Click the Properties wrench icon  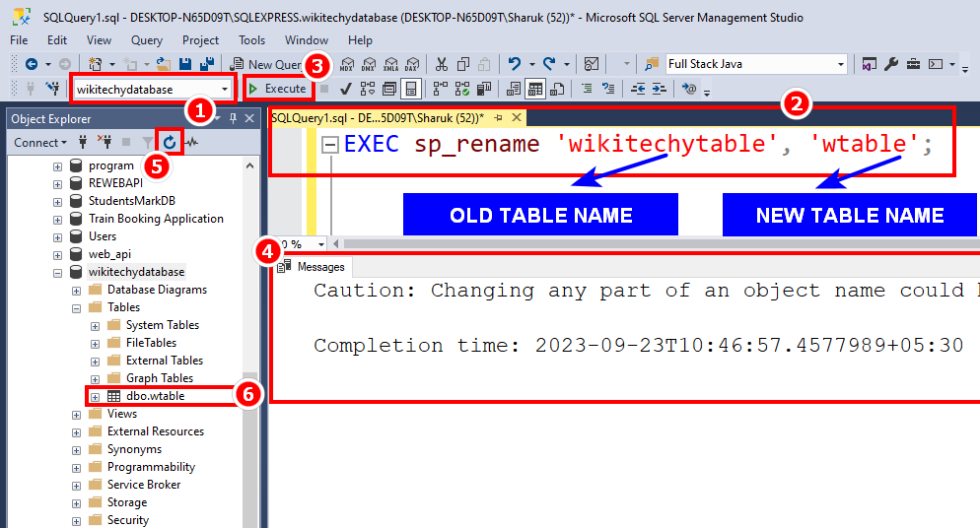coord(891,64)
